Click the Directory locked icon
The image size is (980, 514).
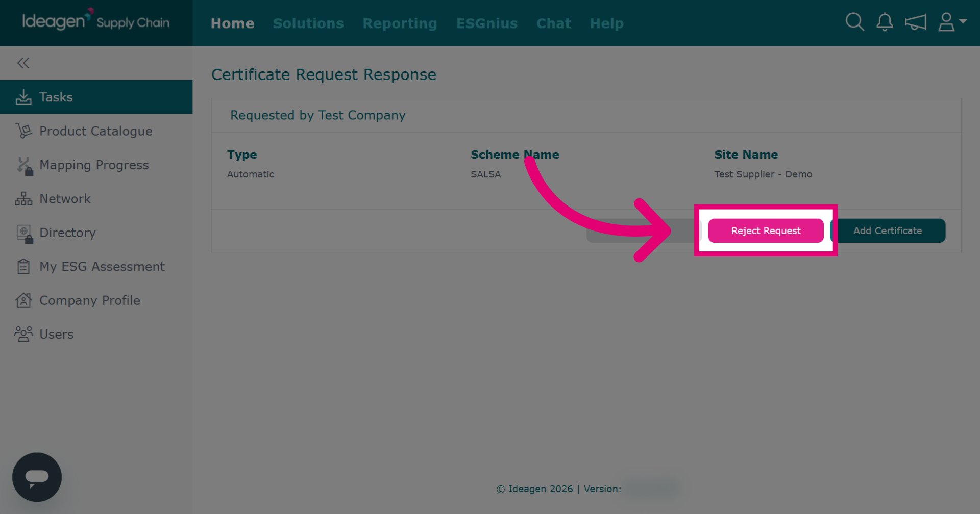pos(24,234)
